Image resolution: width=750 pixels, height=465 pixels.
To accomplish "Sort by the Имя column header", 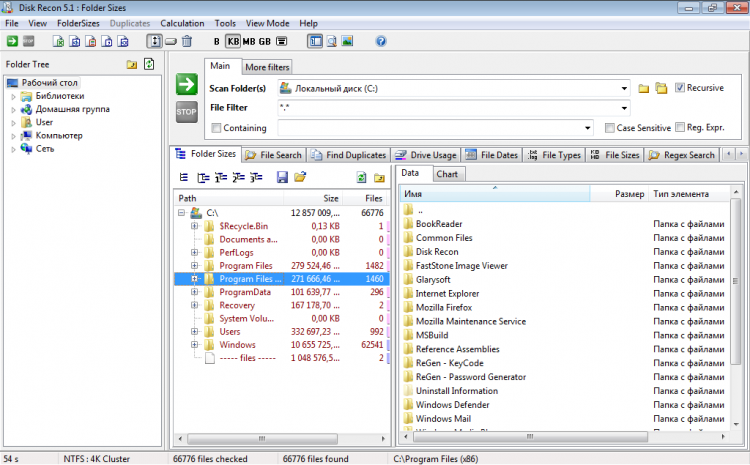I will pos(495,194).
